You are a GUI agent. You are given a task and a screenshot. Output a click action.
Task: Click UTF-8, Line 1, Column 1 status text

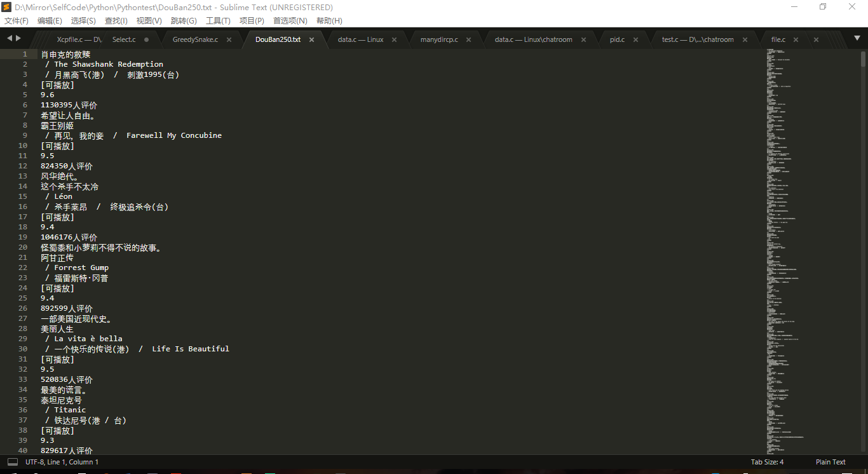tap(62, 462)
